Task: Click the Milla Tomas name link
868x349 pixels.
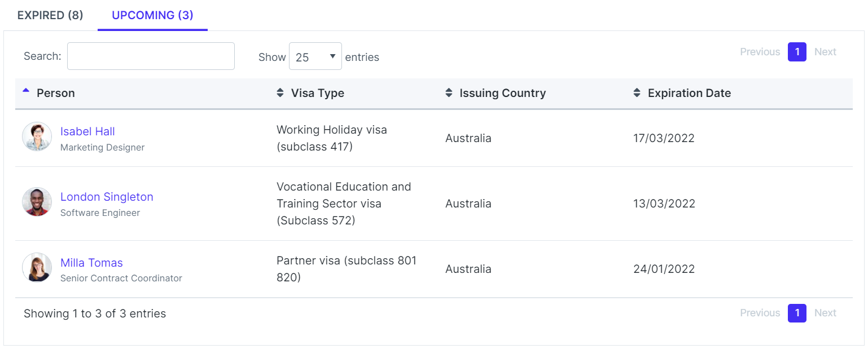Action: (91, 263)
